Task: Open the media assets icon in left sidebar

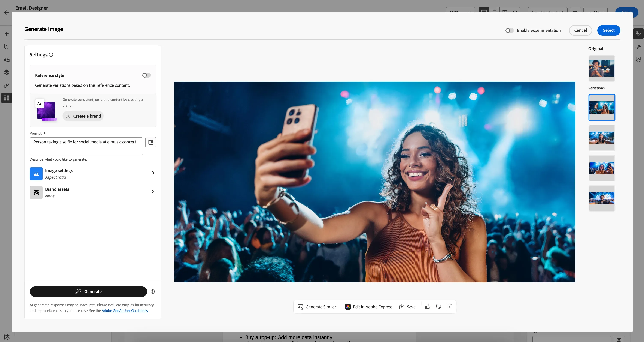Action: click(x=7, y=60)
